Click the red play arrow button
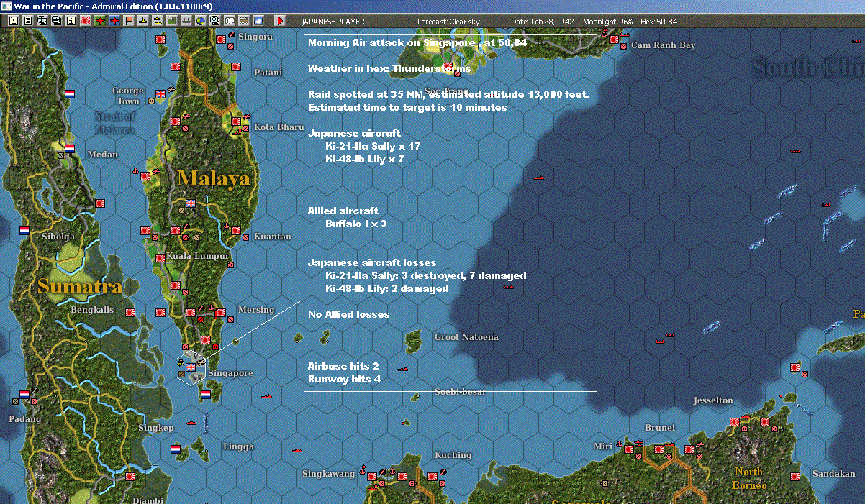Viewport: 865px width, 504px height. click(280, 21)
